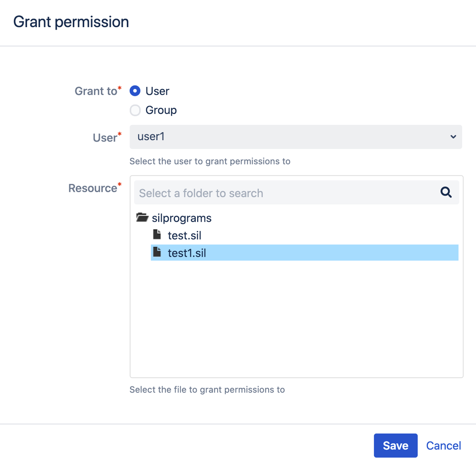Click the test1.sil file icon
Image resolution: width=476 pixels, height=465 pixels.
point(157,252)
